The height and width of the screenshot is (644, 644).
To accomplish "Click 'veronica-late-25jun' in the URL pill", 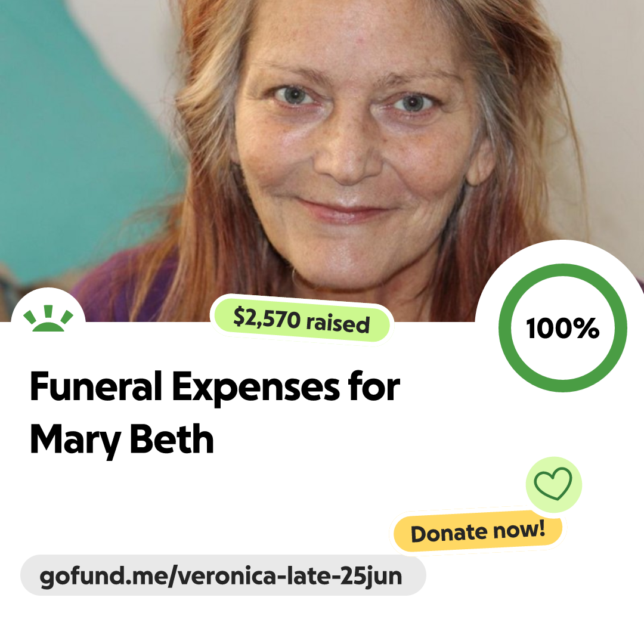I will tap(290, 576).
